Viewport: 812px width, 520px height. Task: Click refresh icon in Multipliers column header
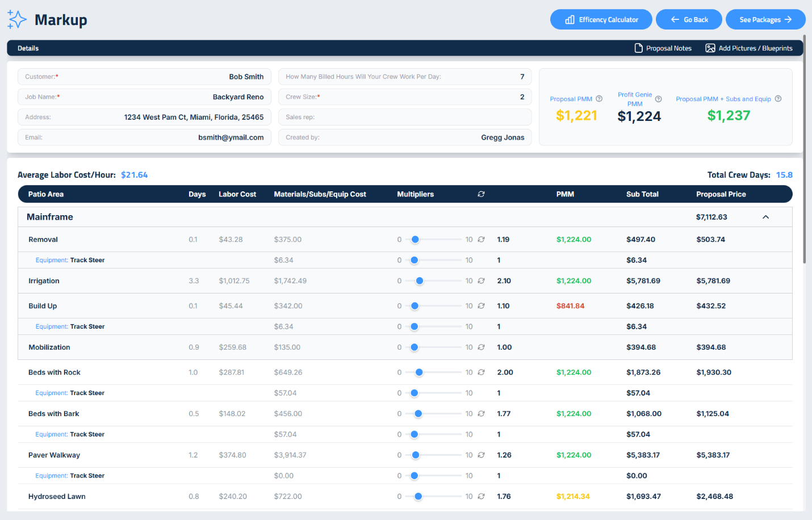point(481,194)
